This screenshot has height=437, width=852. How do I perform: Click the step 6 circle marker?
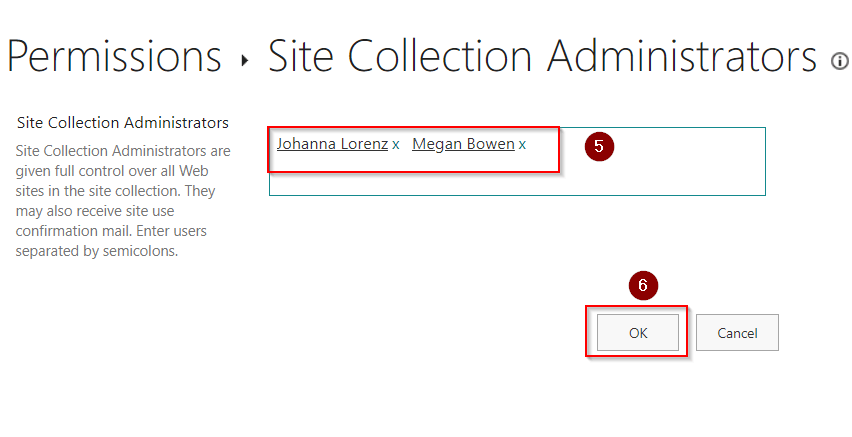point(643,285)
